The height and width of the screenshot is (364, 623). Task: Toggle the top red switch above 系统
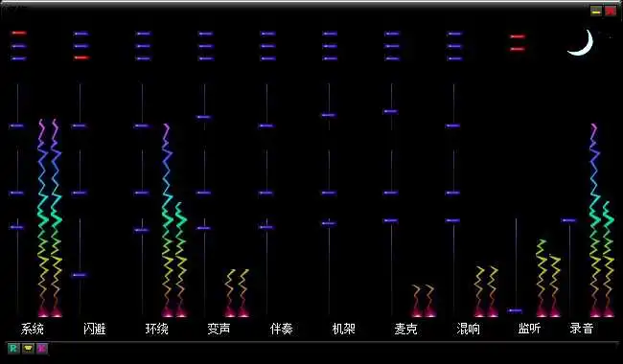pyautogui.click(x=19, y=33)
